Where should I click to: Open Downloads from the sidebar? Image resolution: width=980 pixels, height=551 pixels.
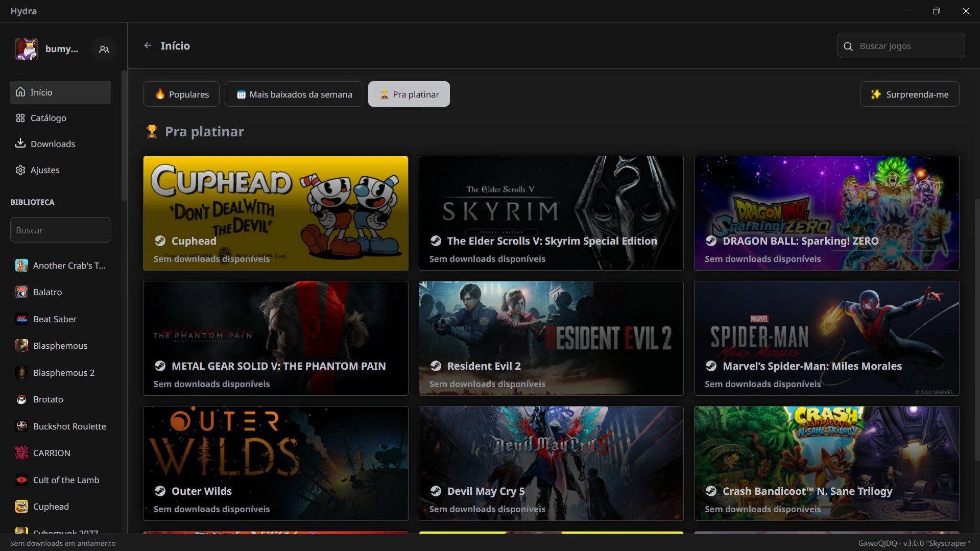pyautogui.click(x=61, y=143)
